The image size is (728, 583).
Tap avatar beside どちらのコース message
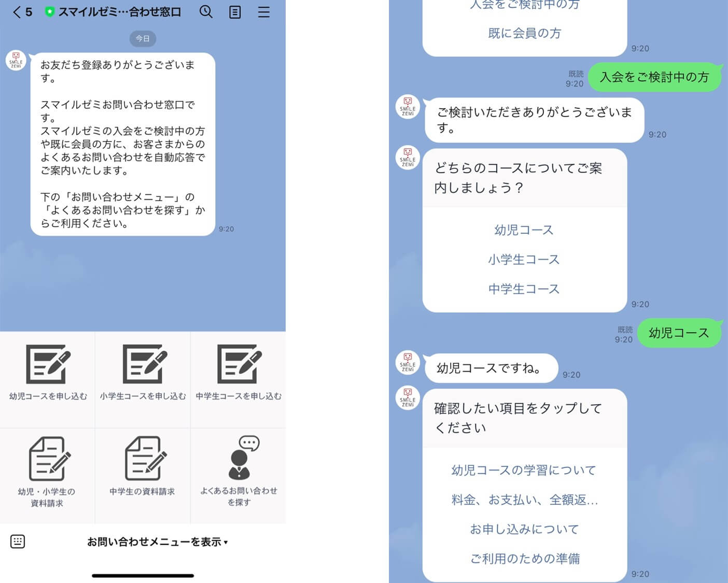coord(408,157)
